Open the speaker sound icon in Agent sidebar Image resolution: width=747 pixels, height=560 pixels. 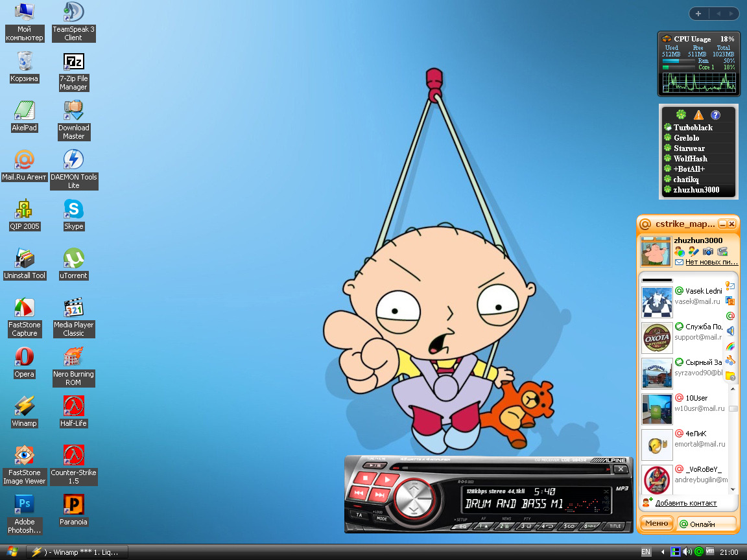[x=730, y=331]
